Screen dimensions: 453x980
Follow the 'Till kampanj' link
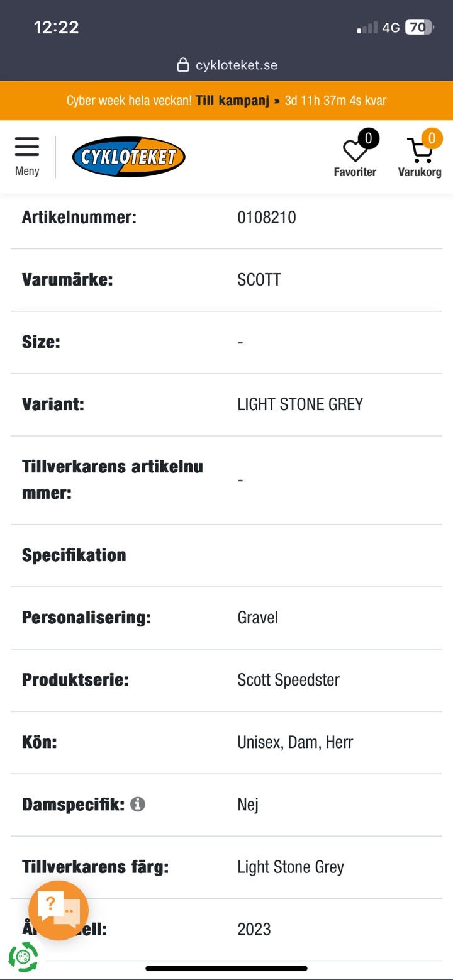pyautogui.click(x=232, y=101)
